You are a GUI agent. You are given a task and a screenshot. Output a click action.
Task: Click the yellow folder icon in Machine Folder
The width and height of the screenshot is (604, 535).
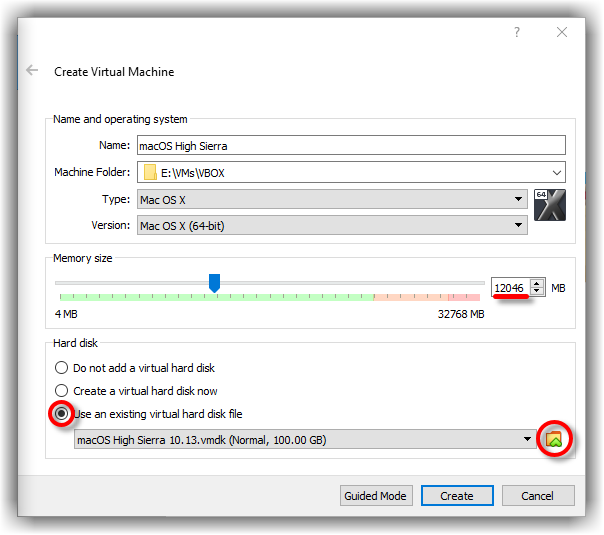[x=151, y=172]
